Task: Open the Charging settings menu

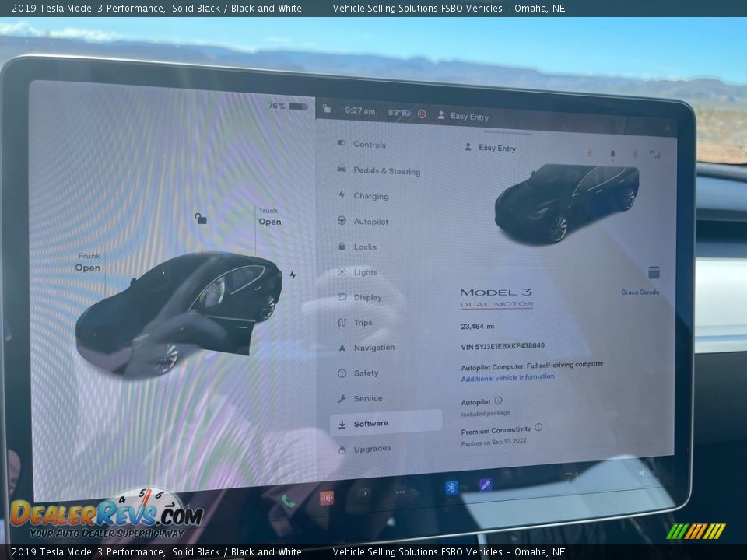Action: tap(370, 196)
